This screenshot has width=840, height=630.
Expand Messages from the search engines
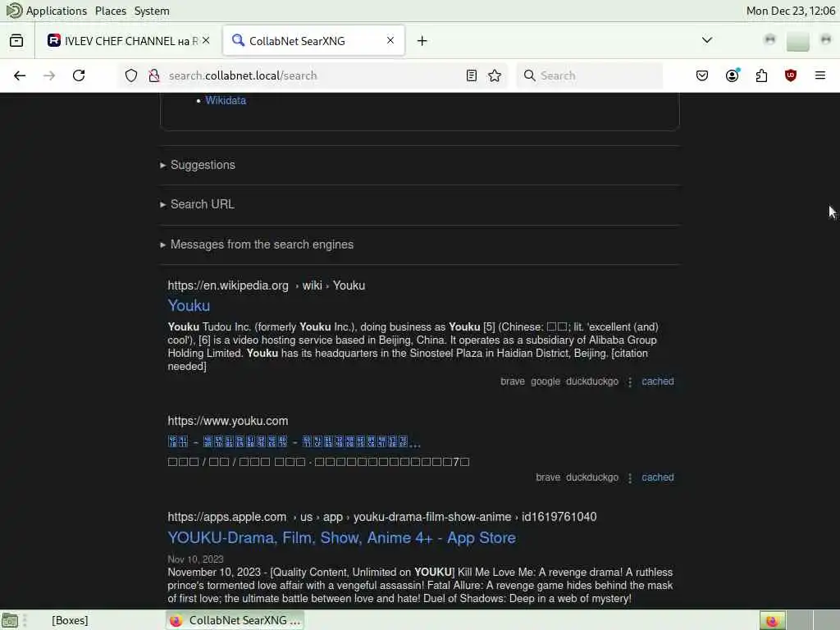point(257,244)
